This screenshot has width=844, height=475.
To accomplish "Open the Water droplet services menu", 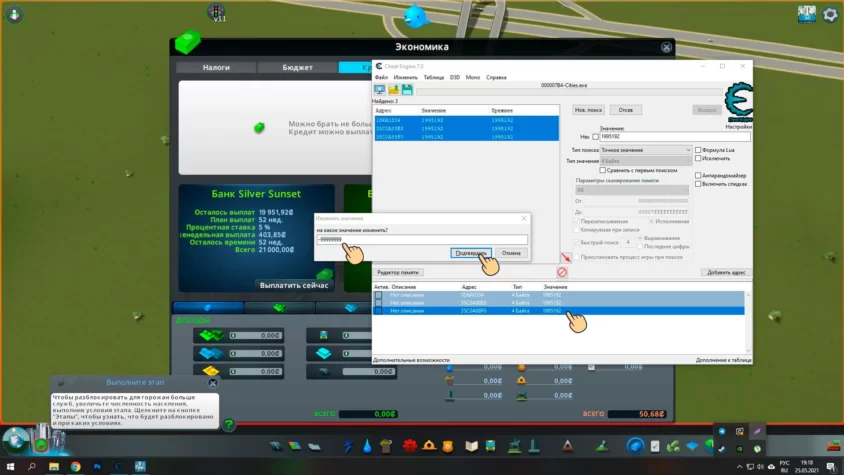I will tap(367, 446).
